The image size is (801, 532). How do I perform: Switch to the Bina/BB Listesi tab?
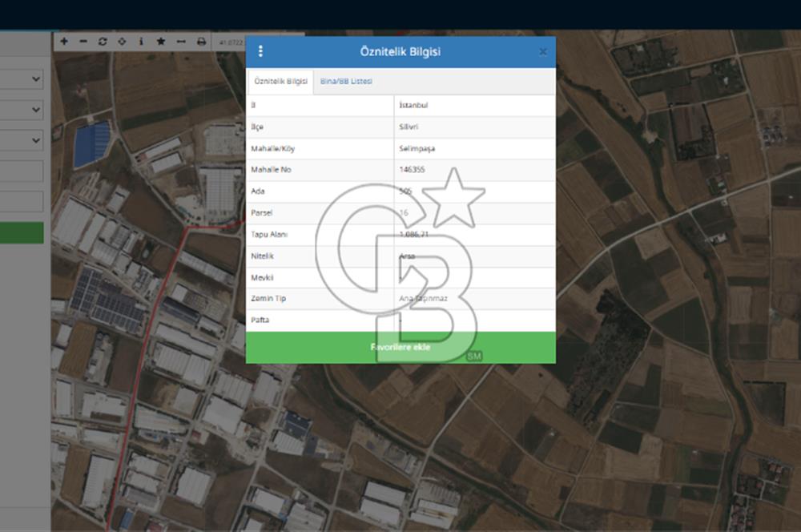pyautogui.click(x=346, y=81)
